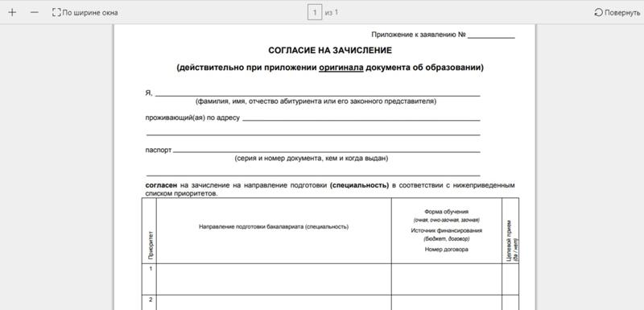
Task: Click the underlined word оригинала
Action: click(x=341, y=68)
